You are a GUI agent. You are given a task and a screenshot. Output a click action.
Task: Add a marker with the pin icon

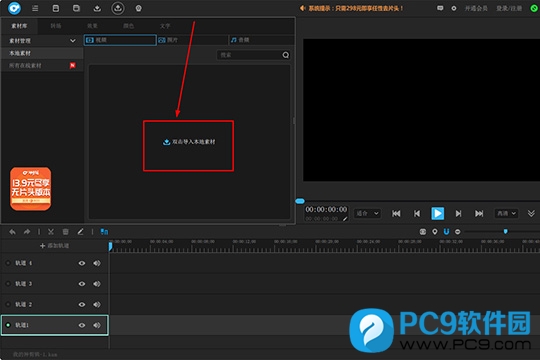coord(435,232)
